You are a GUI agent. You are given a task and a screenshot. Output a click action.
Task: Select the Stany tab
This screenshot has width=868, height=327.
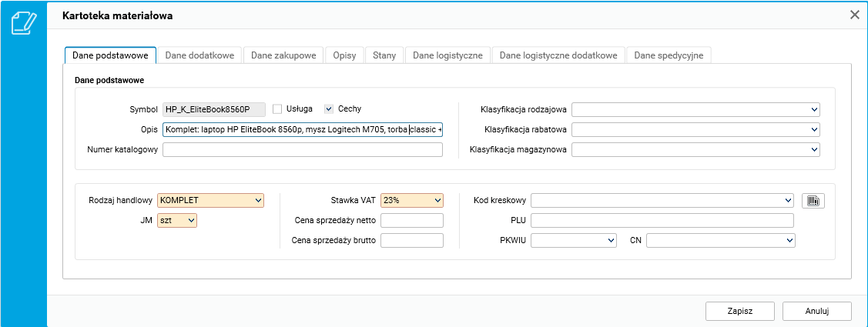tap(384, 55)
